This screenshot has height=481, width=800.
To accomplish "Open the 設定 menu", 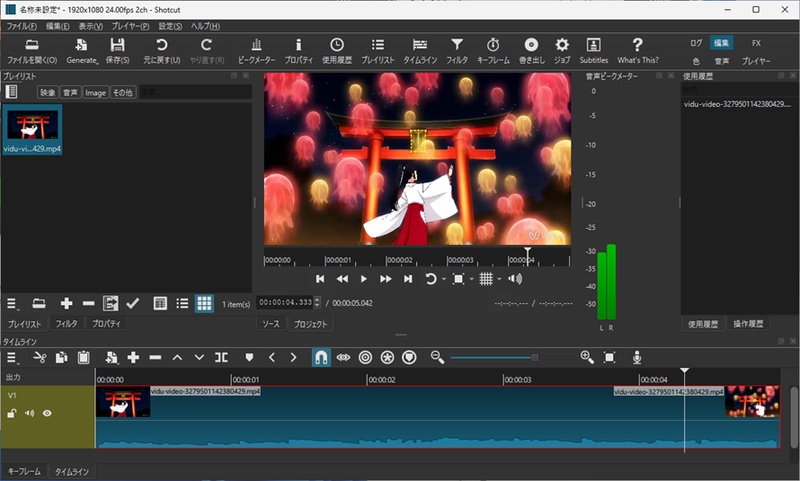I will (170, 26).
